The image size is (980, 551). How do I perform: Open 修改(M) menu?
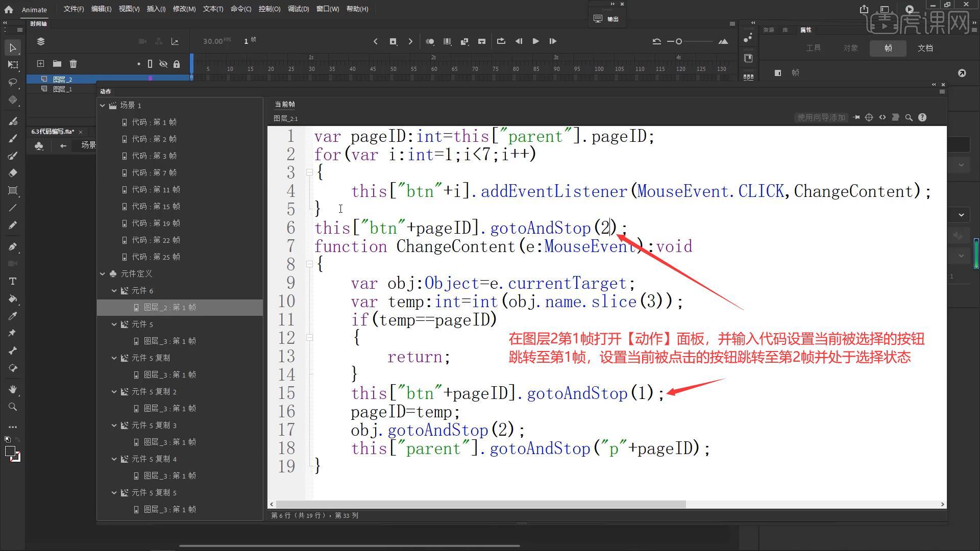pos(184,9)
